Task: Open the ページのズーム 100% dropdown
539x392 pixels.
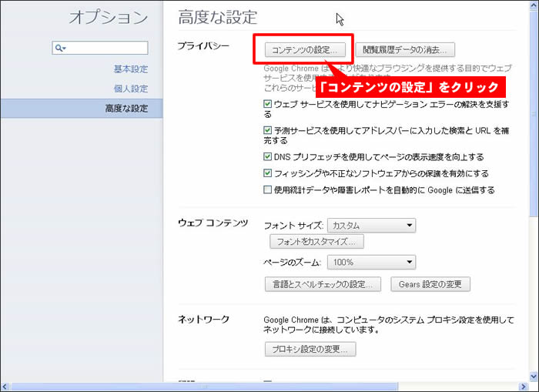Action: (x=372, y=263)
